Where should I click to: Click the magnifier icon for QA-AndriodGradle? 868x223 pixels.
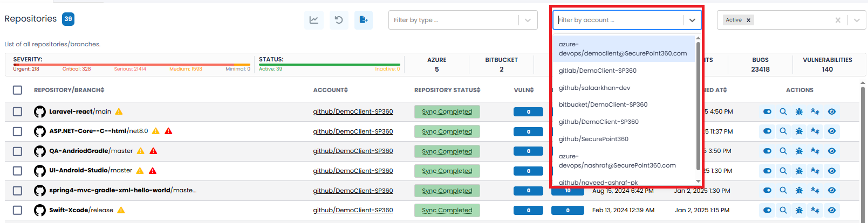[783, 151]
